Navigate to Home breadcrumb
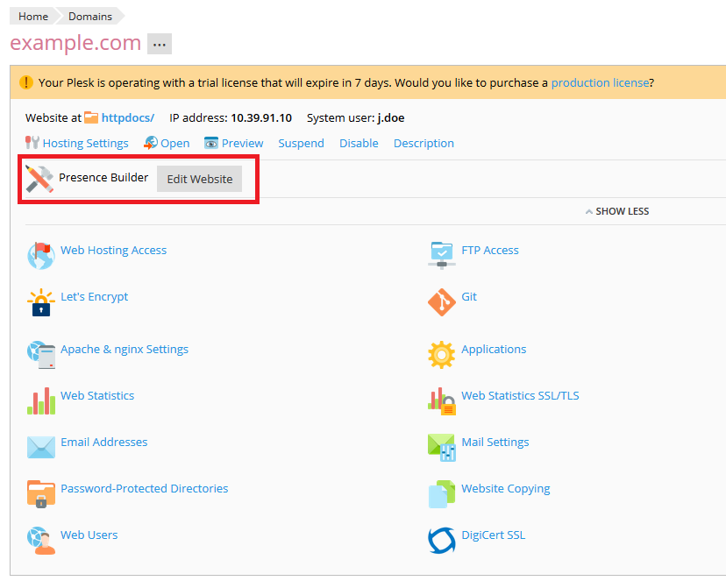Screen dimensions: 726x588 32,16
